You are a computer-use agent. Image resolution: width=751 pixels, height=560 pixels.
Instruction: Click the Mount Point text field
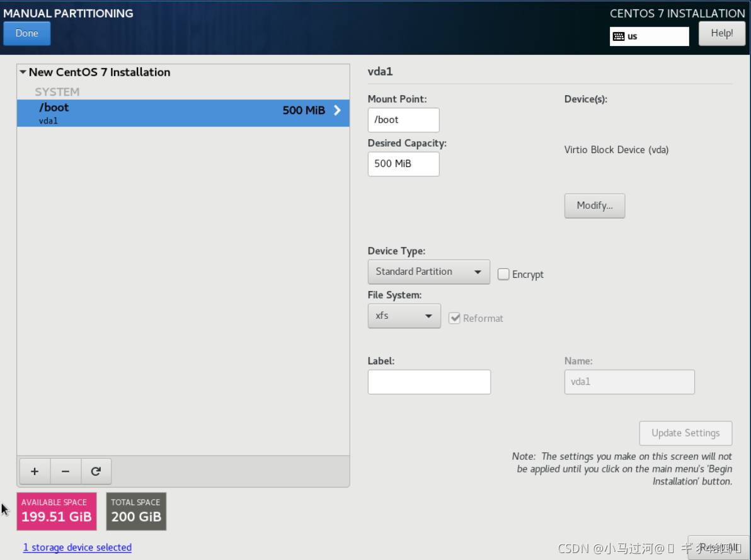click(x=403, y=120)
